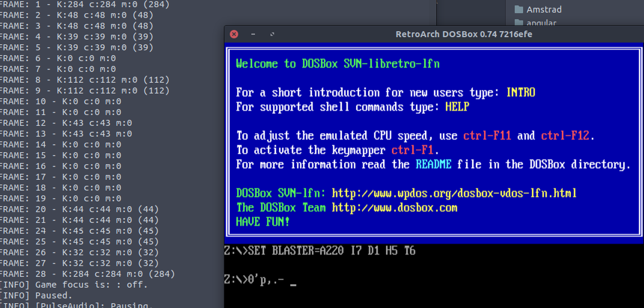Click the yellow HELP command word
Viewport: 644px width, 308px height.
[457, 107]
